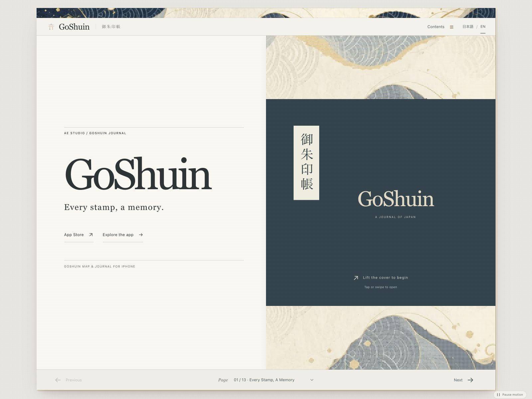Viewport: 532px width, 399px height.
Task: Open the page selector 01 / 13 dropdown
Action: point(274,380)
